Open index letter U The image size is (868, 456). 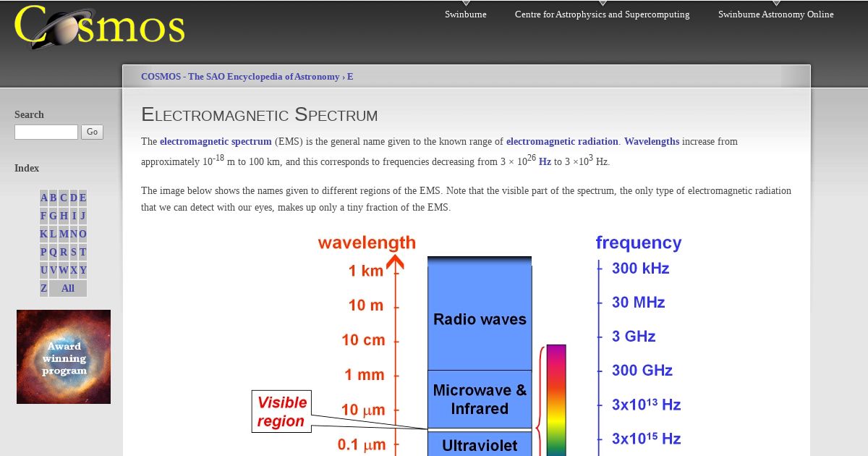pos(44,270)
